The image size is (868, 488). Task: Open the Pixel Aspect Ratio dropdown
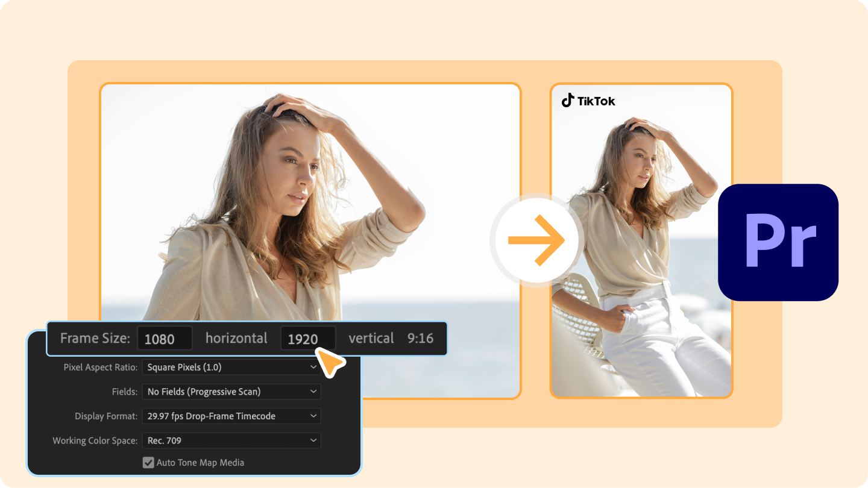(231, 367)
